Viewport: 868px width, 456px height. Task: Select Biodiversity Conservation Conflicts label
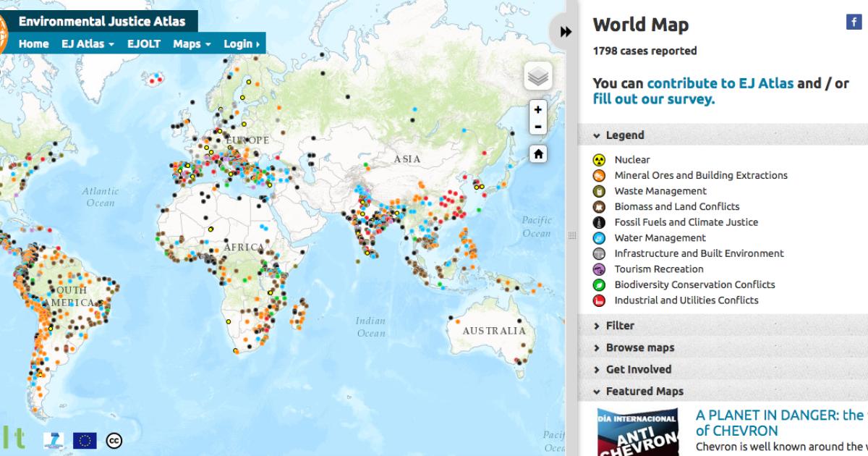pyautogui.click(x=694, y=285)
